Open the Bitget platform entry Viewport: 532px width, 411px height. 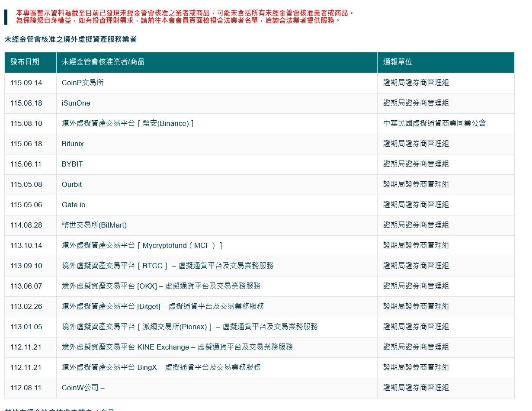point(163,306)
